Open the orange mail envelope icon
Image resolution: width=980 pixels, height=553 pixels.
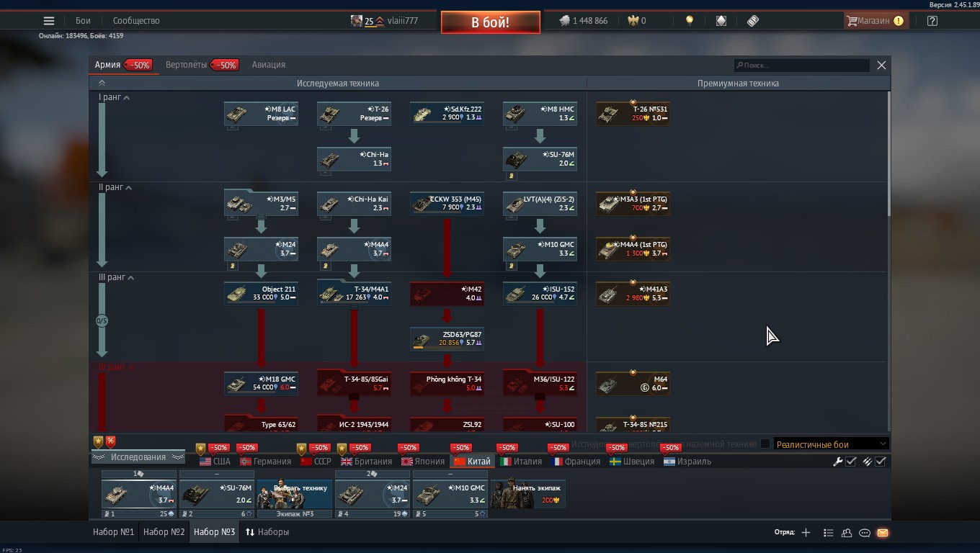pos(883,533)
